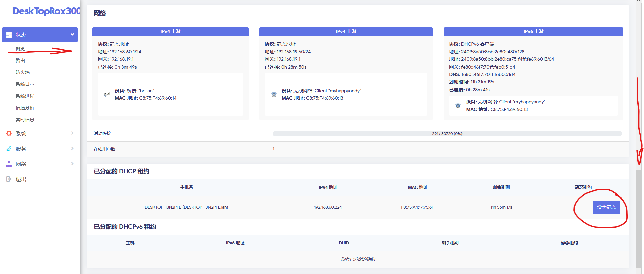The height and width of the screenshot is (274, 644).
Task: Click the br-lan bridge device icon
Action: point(107,94)
